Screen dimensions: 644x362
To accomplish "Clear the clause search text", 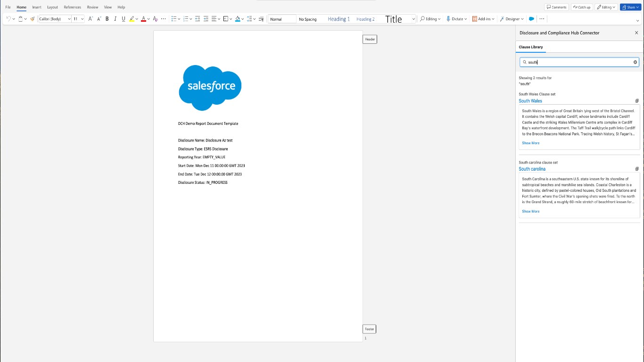I will click(635, 62).
